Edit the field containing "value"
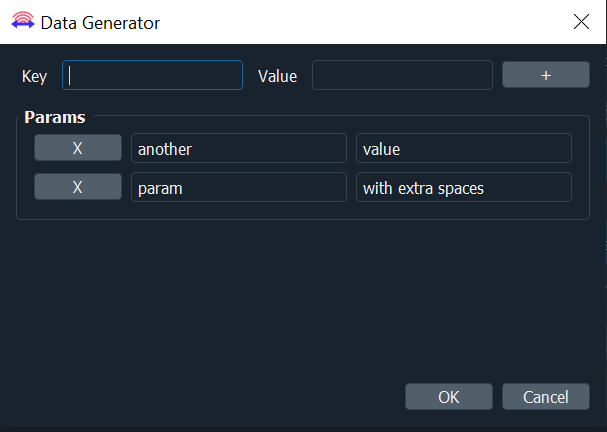 (464, 148)
